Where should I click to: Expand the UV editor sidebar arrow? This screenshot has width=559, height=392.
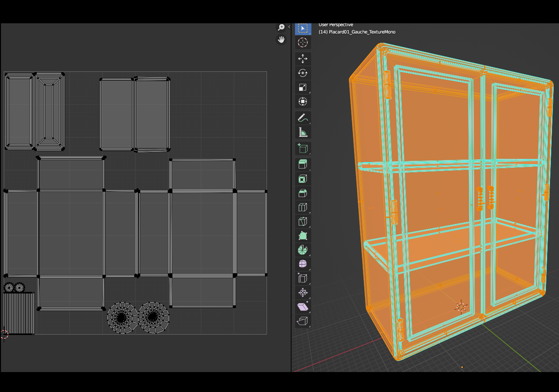click(x=289, y=27)
